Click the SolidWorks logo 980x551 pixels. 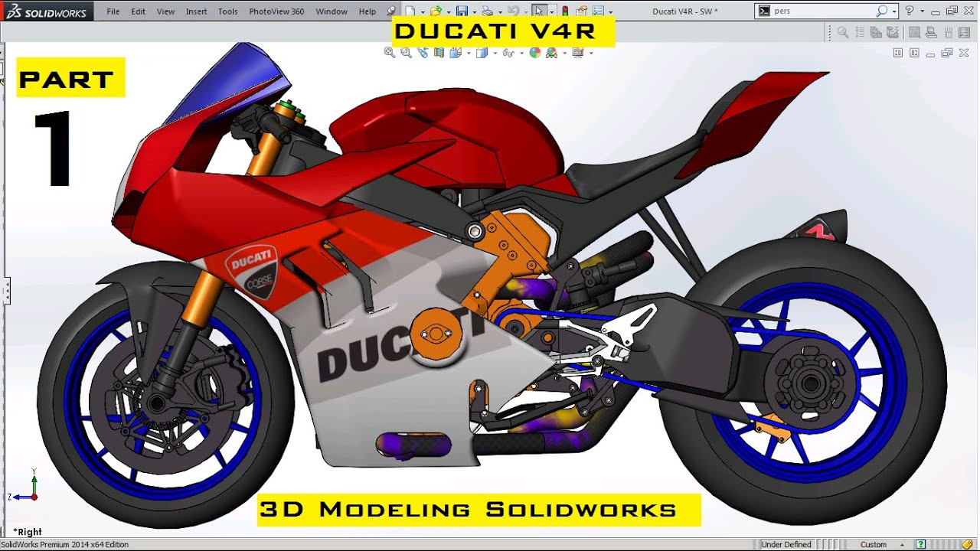[47, 11]
